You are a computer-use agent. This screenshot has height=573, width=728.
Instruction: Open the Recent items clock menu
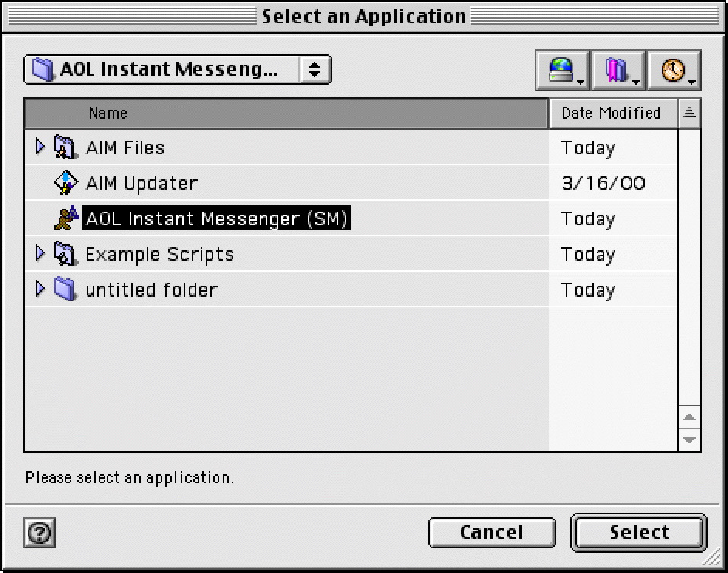[674, 70]
